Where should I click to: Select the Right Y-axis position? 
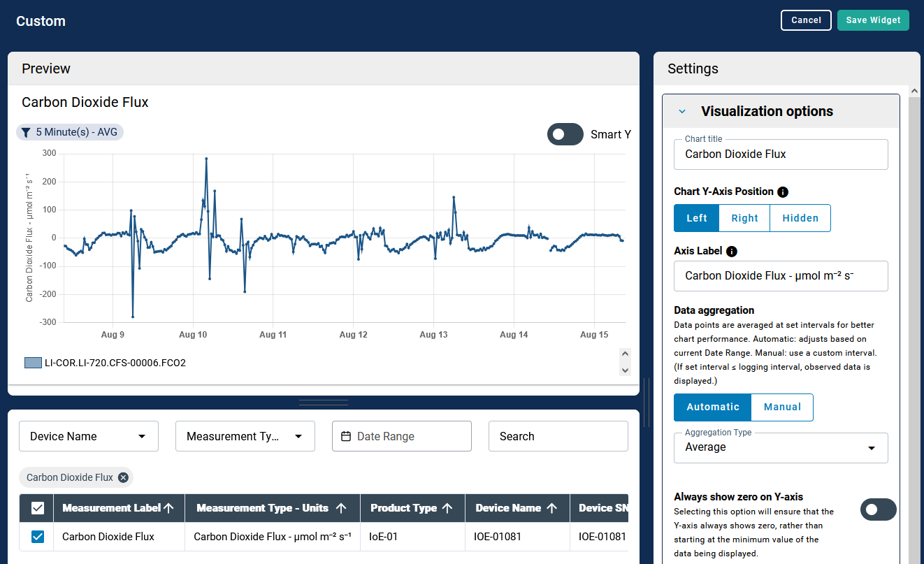[744, 218]
